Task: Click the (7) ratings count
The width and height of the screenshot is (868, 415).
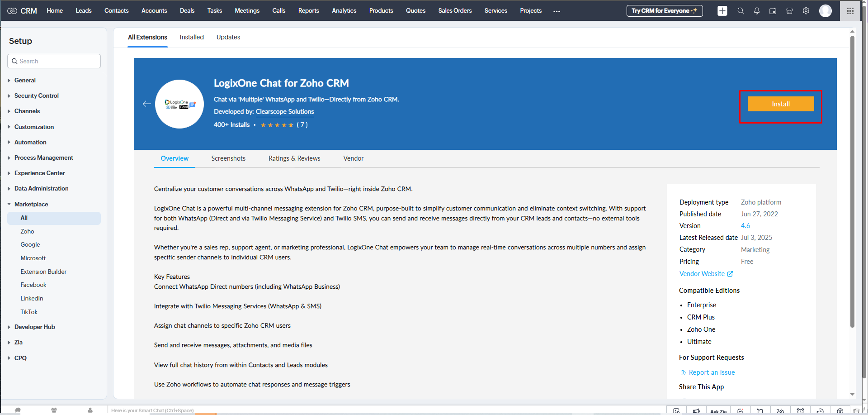Action: pyautogui.click(x=302, y=125)
